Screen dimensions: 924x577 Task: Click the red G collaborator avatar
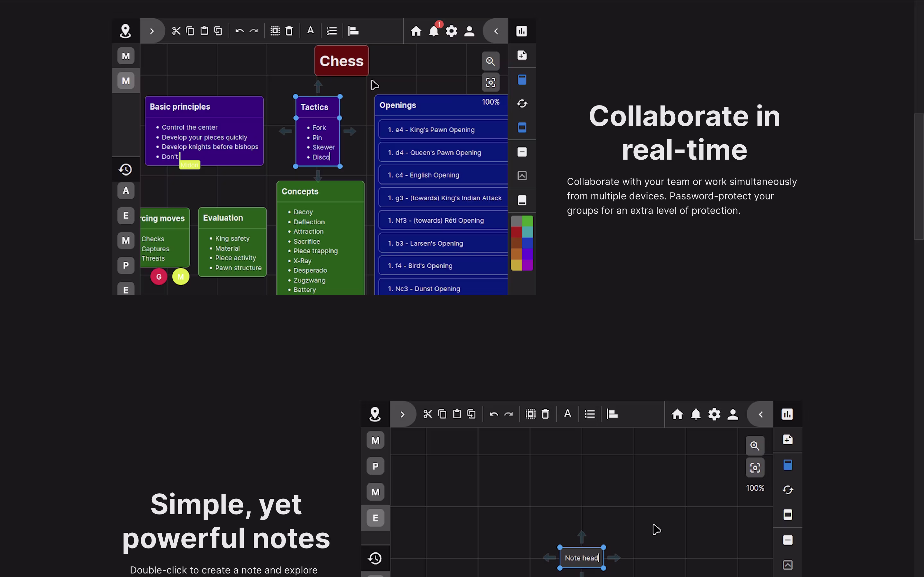pos(159,277)
